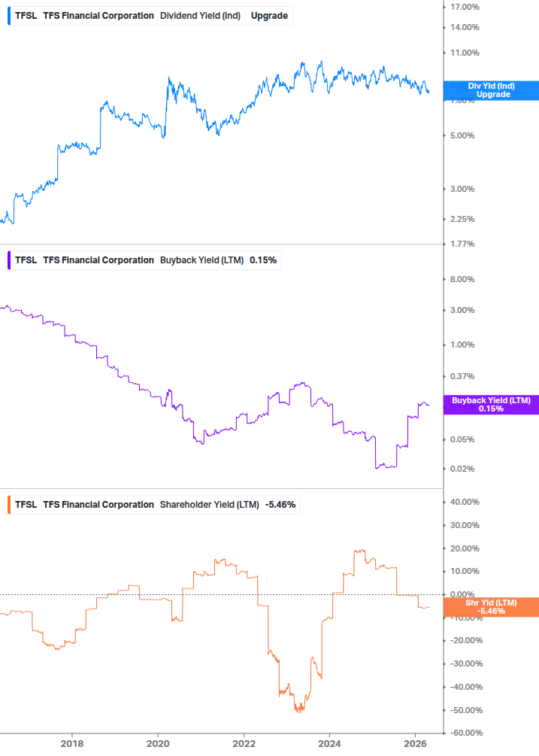The image size is (539, 756).
Task: Select the Dividend Yield (Ind) legend label
Action: point(201,16)
